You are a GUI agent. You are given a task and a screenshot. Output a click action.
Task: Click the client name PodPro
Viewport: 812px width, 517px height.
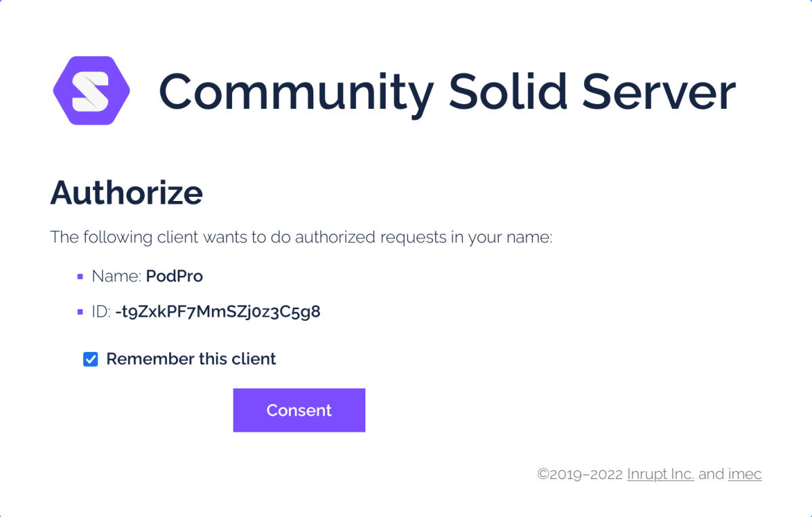(x=175, y=276)
